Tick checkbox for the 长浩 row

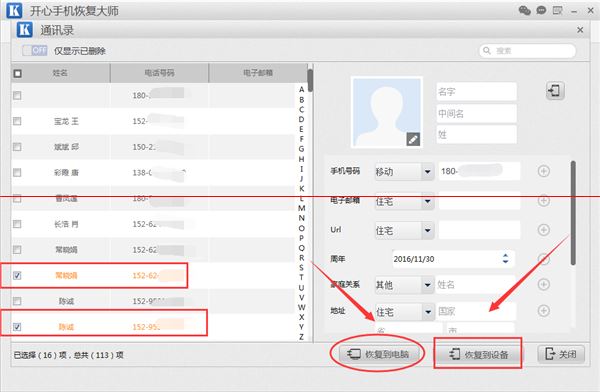click(x=17, y=224)
